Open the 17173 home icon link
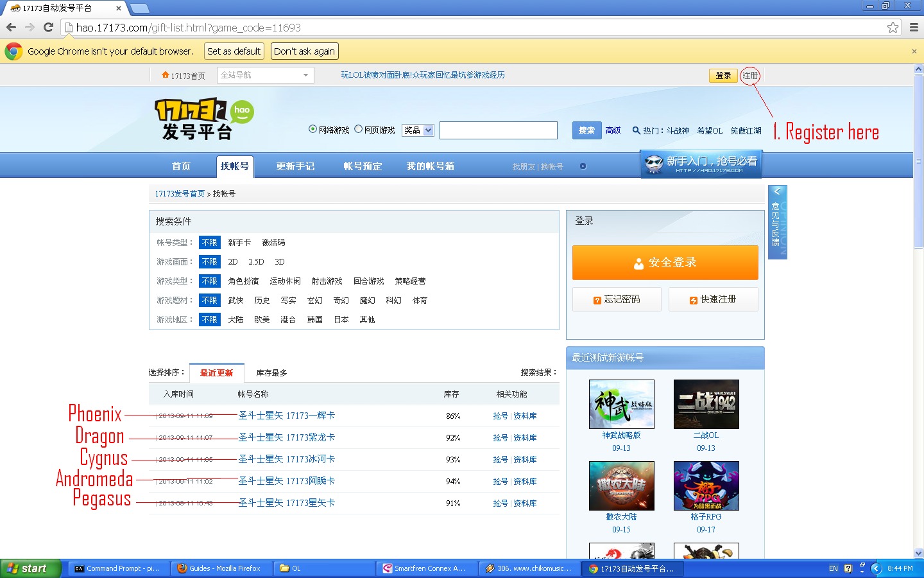 (x=184, y=75)
